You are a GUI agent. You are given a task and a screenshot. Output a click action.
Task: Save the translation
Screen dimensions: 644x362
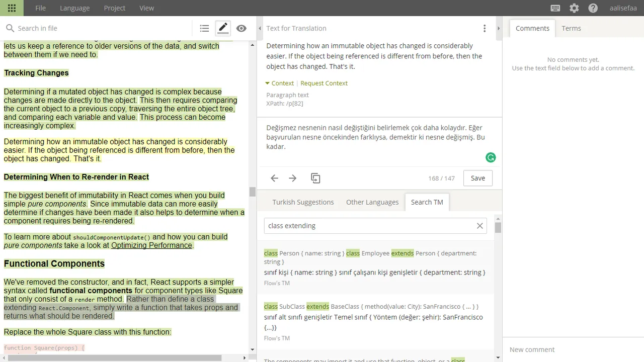pyautogui.click(x=478, y=178)
